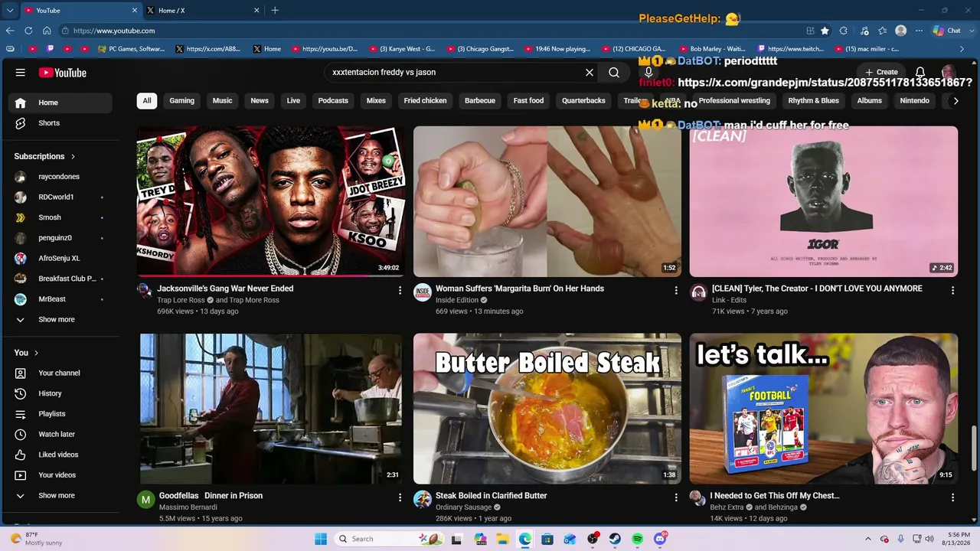This screenshot has height=551, width=980.
Task: Select the Podcasts category chip
Action: tap(333, 101)
